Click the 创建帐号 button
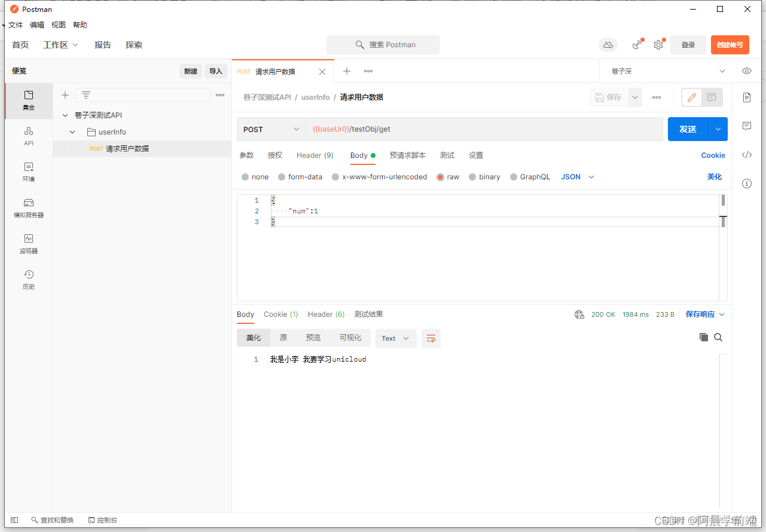Image resolution: width=766 pixels, height=532 pixels. 730,45
